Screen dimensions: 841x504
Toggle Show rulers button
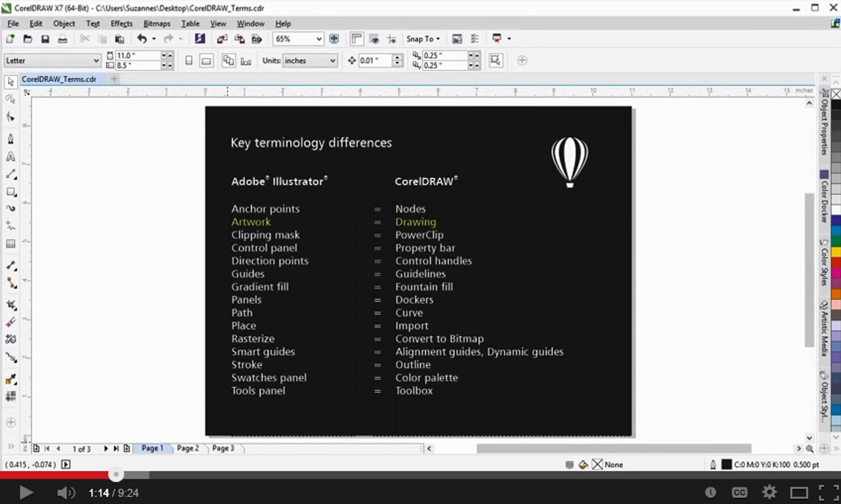[357, 39]
